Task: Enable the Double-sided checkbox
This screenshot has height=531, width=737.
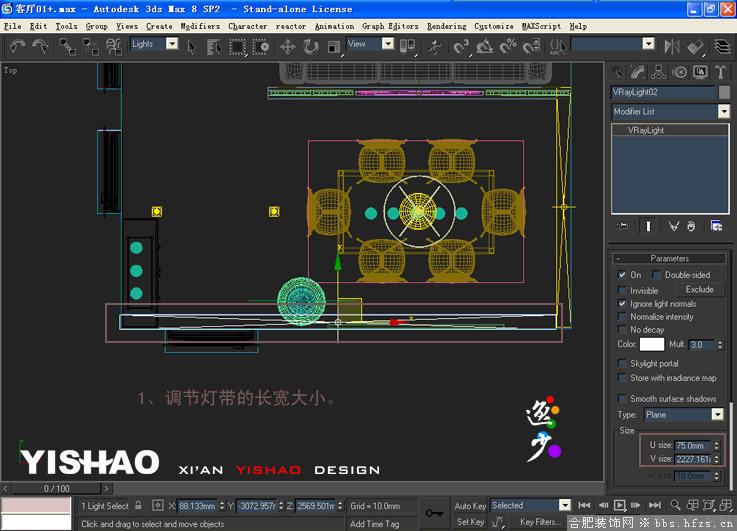Action: pos(657,275)
